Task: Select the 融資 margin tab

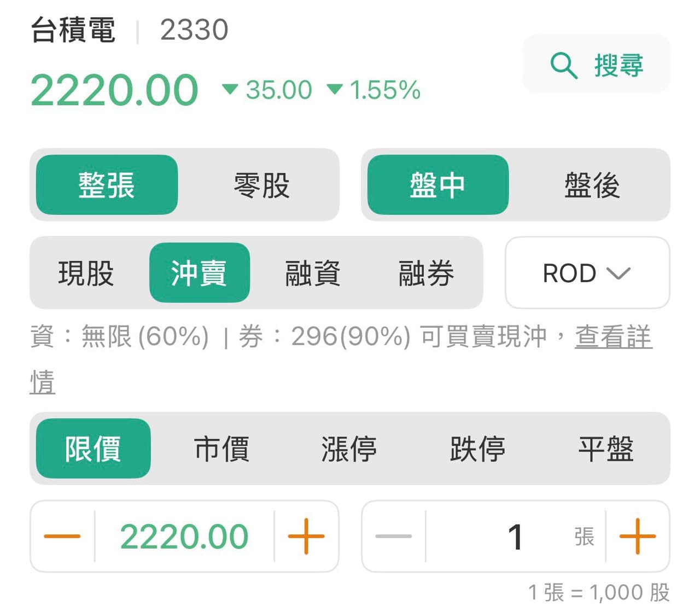Action: [313, 272]
